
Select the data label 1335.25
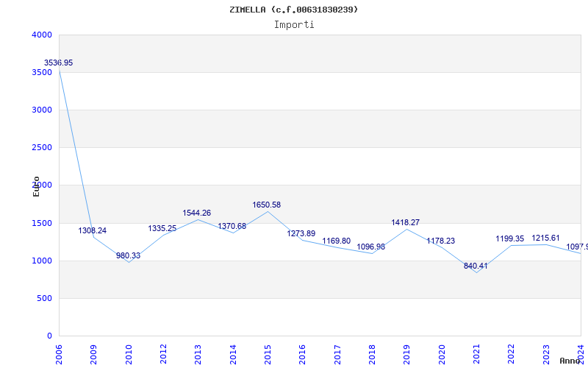point(162,228)
